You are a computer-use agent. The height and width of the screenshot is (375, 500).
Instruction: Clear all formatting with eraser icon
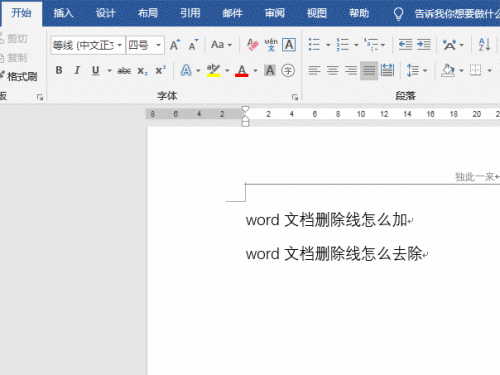coord(252,45)
